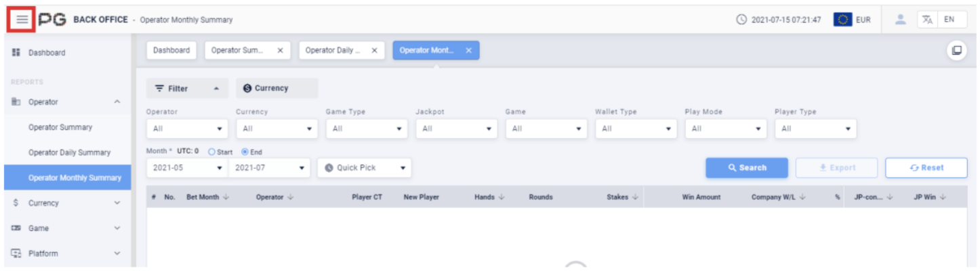Click the window tabs icon at right
Screen dimensions: 980x271
coord(957,51)
